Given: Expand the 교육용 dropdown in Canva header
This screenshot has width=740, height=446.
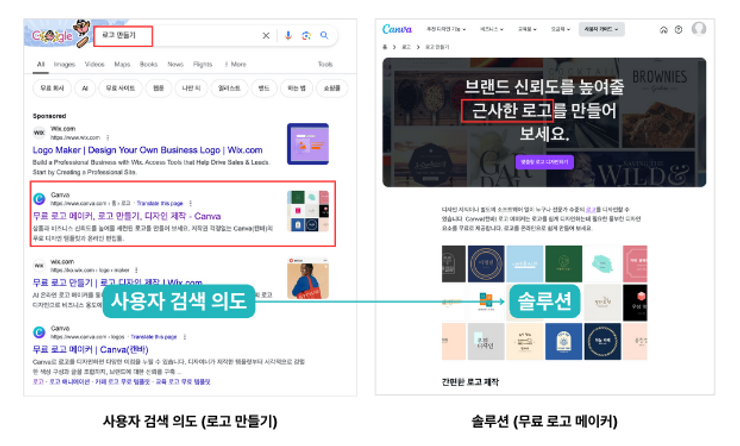Looking at the screenshot, I should tap(527, 29).
